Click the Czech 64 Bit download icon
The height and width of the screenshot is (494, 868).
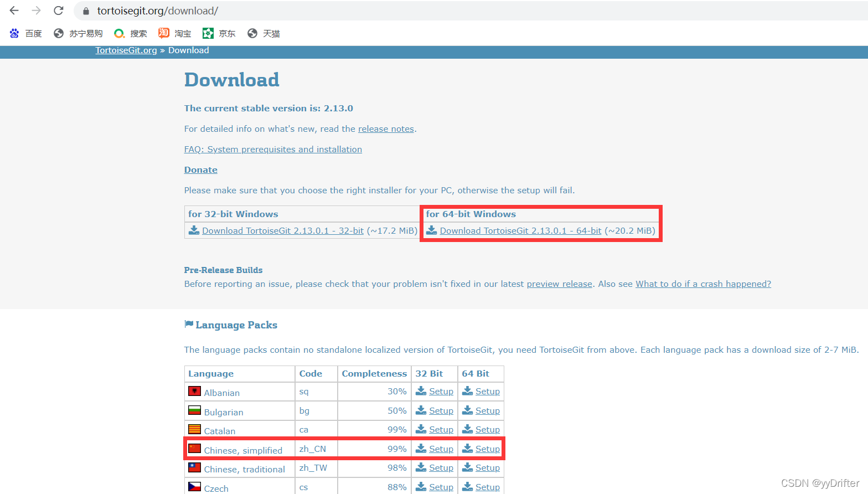point(468,487)
